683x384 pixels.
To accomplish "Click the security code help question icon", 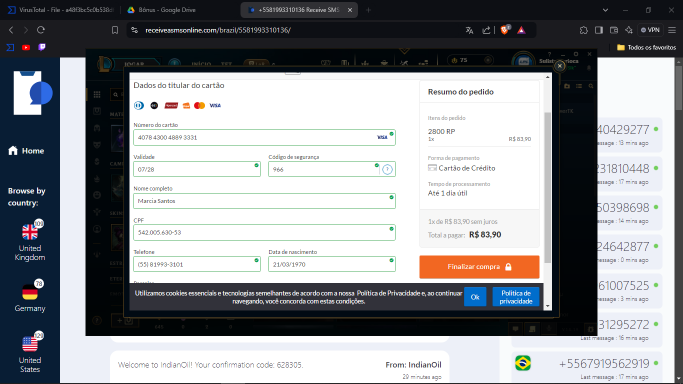I will (x=387, y=169).
